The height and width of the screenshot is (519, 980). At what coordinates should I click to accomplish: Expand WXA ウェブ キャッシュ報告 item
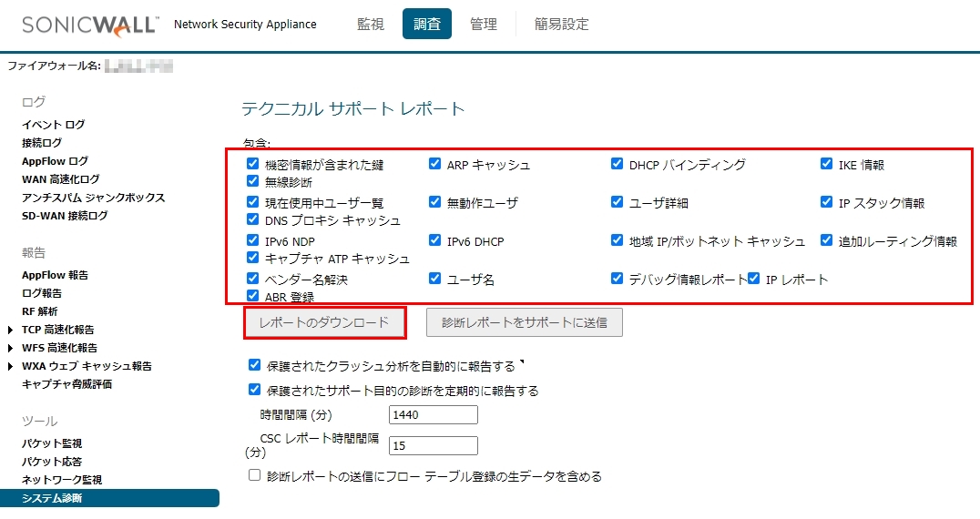[11, 366]
